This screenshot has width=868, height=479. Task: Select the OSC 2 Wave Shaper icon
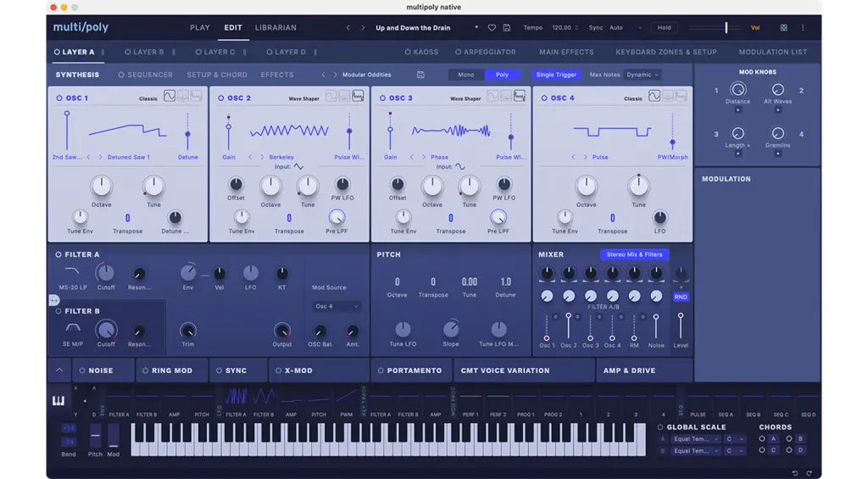(x=359, y=96)
